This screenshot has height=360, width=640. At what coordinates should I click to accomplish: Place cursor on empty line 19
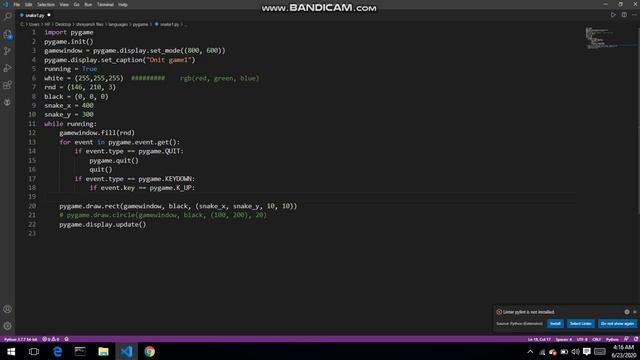310,197
